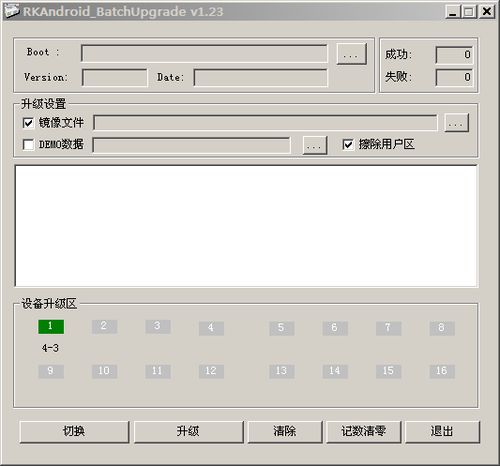This screenshot has width=500, height=466.
Task: Click the 切换 button
Action: [x=74, y=432]
